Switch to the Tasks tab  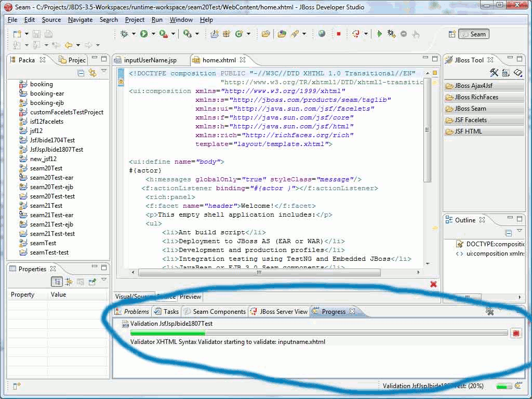click(167, 312)
